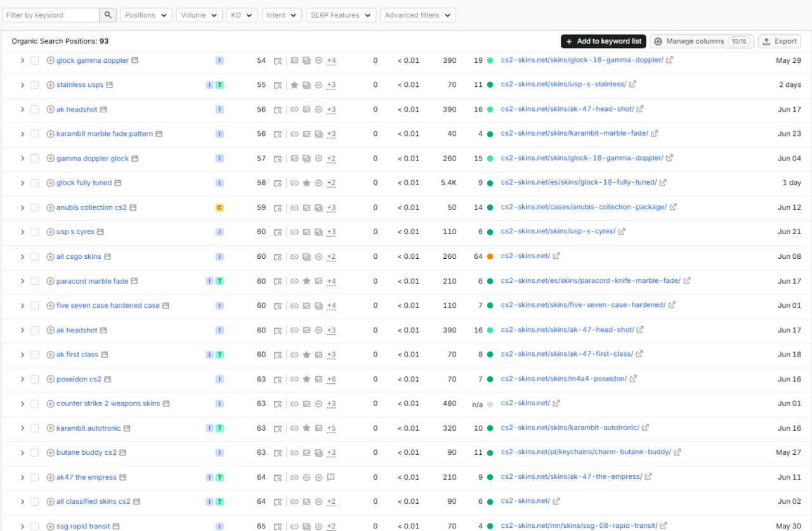Viewport: 812px width, 531px height.
Task: Select the anubis collection cs2 checkbox
Action: 35,208
